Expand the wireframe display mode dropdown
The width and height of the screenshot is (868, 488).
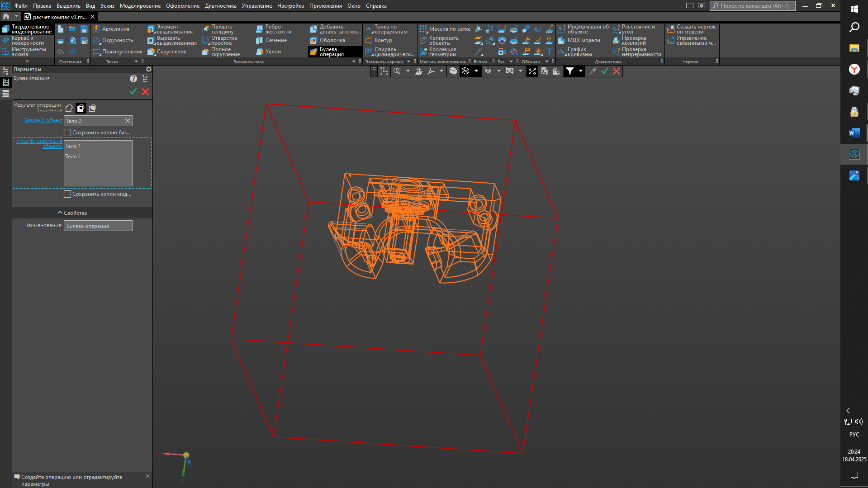coord(476,71)
